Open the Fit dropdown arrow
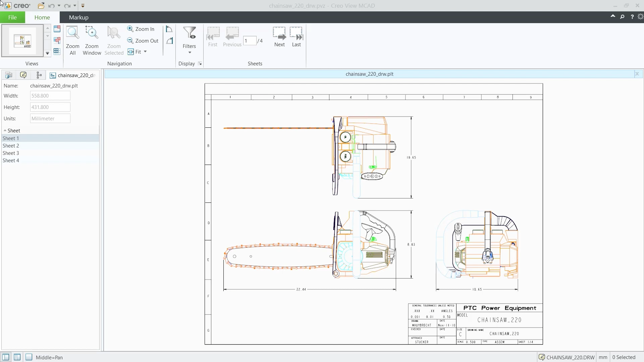The width and height of the screenshot is (644, 362). [145, 52]
